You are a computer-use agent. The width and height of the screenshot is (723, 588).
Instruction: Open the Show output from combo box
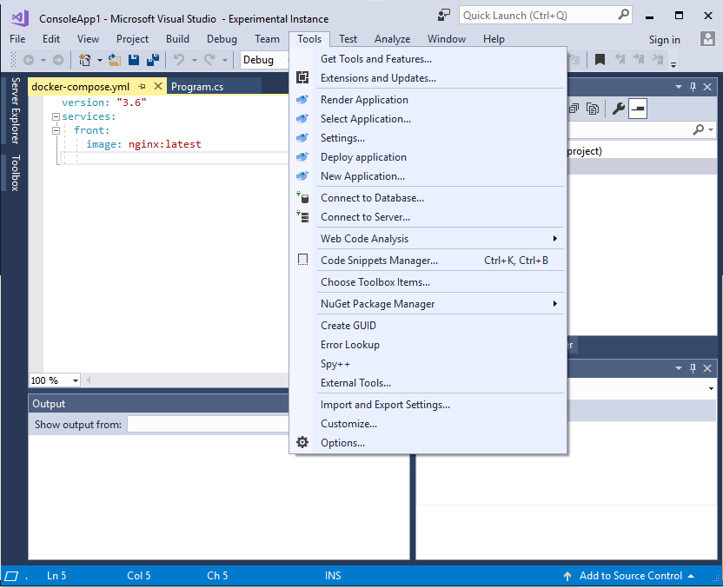pyautogui.click(x=209, y=425)
